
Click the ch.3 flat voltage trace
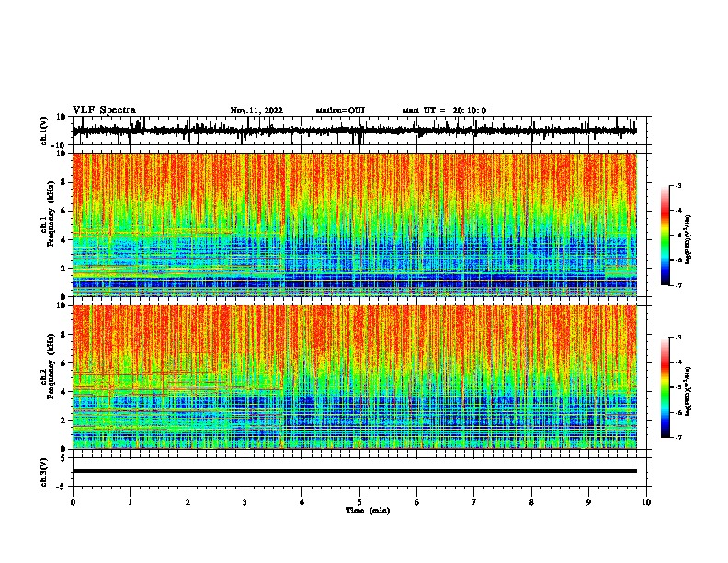pyautogui.click(x=354, y=471)
